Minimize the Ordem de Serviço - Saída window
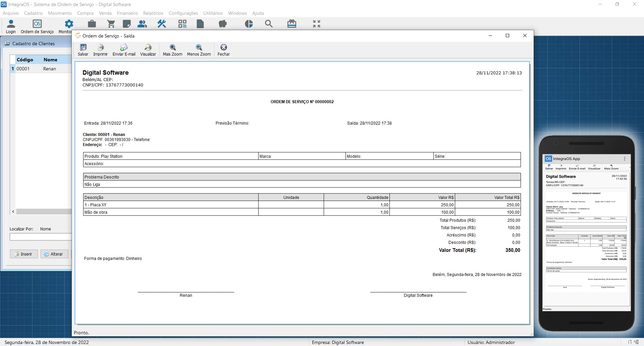644x346 pixels. point(490,36)
